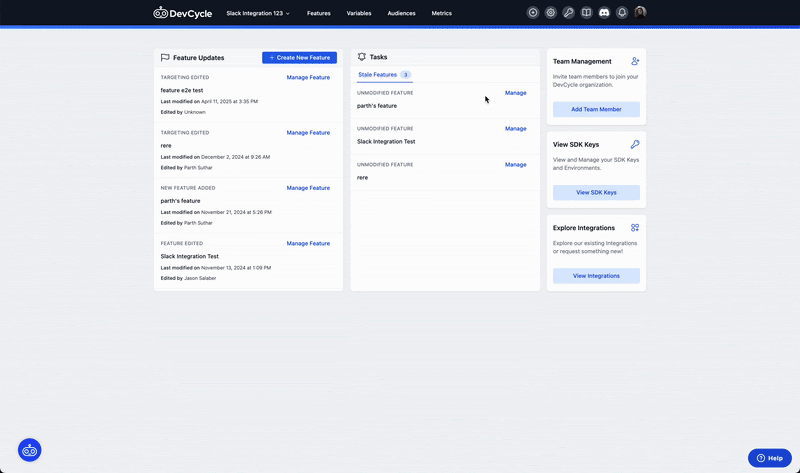
Task: Click 'parth's feature' in Tasks list
Action: 377,106
